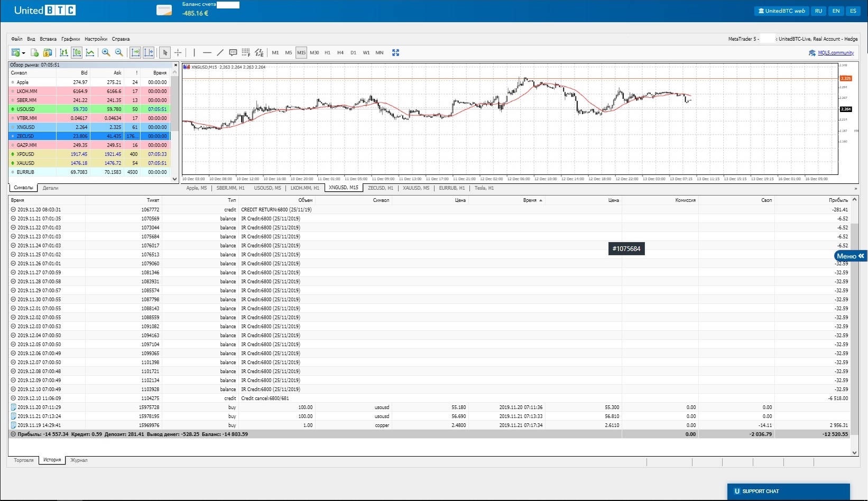868x501 pixels.
Task: Set timeframe to W1
Action: 366,53
